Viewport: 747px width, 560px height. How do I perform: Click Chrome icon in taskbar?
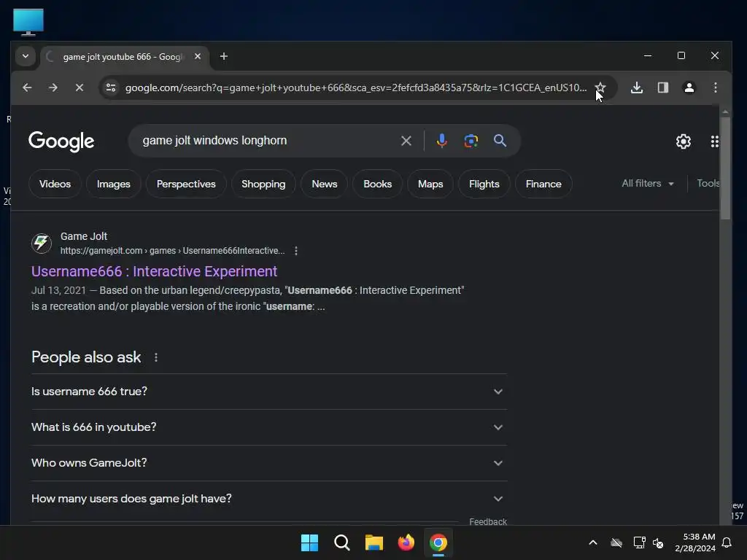point(438,542)
